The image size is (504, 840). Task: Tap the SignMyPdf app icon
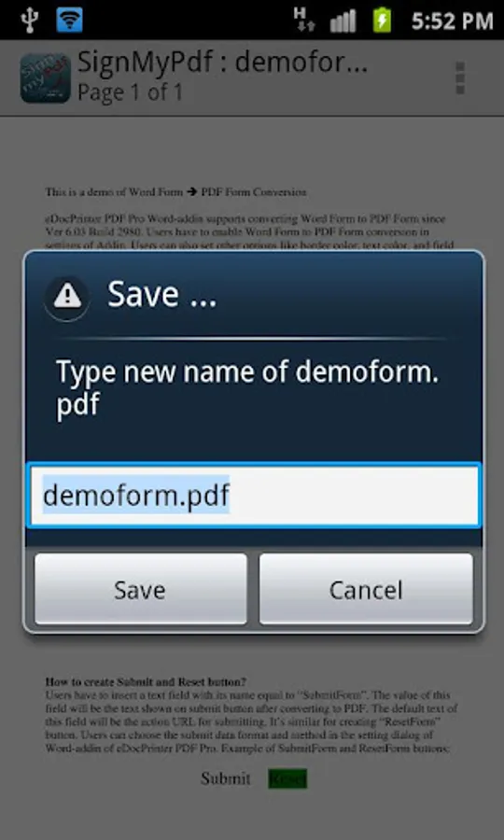[x=46, y=78]
